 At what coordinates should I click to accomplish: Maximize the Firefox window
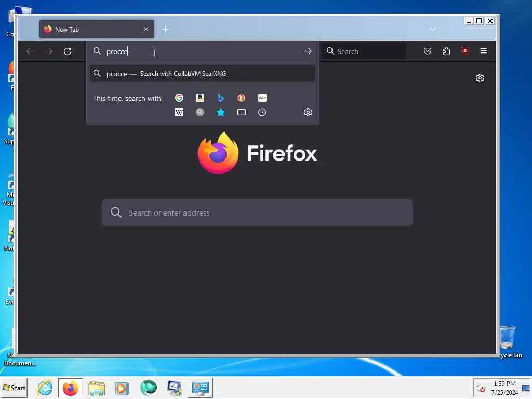479,21
